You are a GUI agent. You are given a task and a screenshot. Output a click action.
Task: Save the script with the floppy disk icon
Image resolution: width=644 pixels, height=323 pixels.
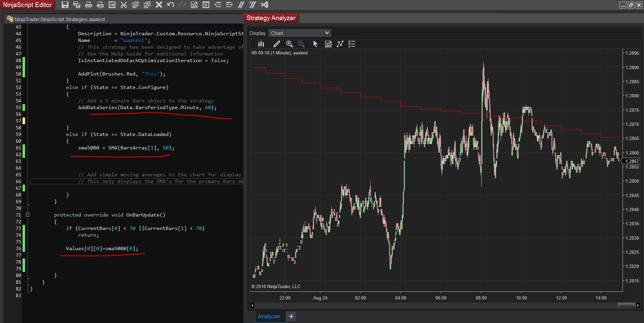pos(65,5)
